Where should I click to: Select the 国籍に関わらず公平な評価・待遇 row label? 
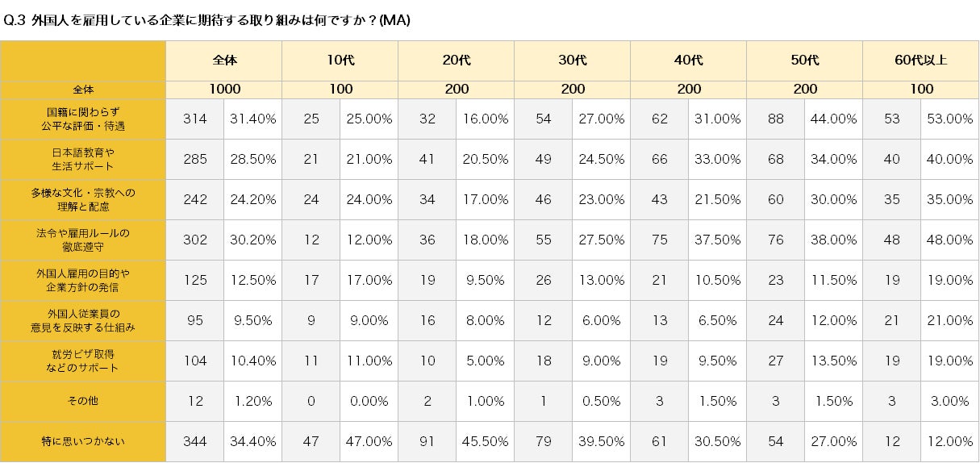coord(84,119)
